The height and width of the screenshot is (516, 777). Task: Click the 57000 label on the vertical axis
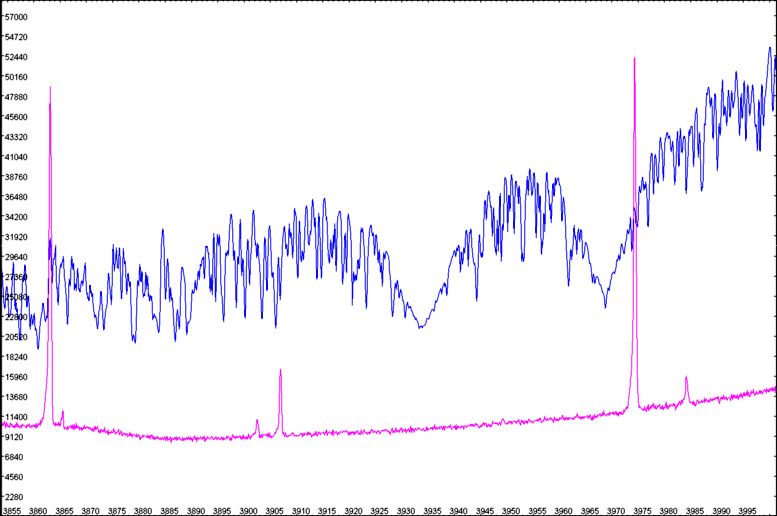17,18
